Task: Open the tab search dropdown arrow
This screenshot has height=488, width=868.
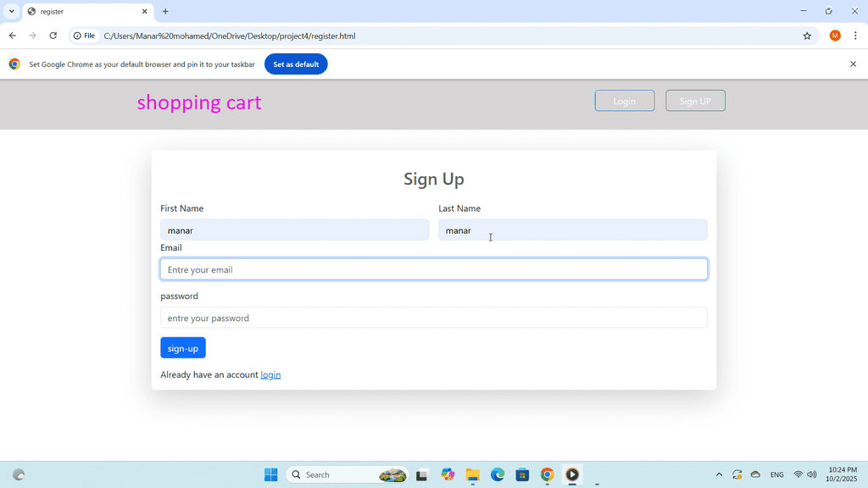Action: [x=11, y=11]
